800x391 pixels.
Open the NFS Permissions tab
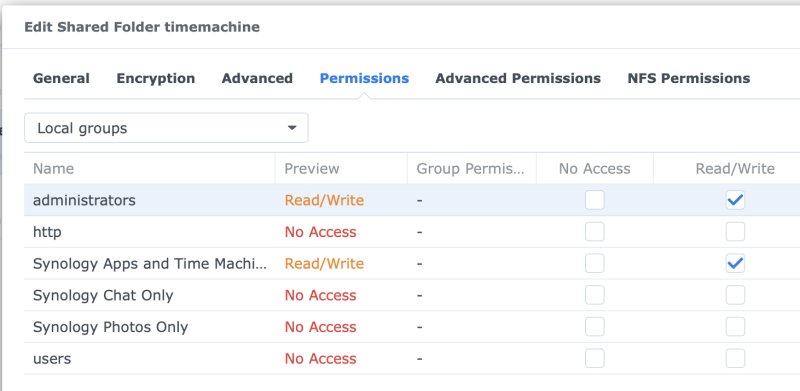coord(689,79)
